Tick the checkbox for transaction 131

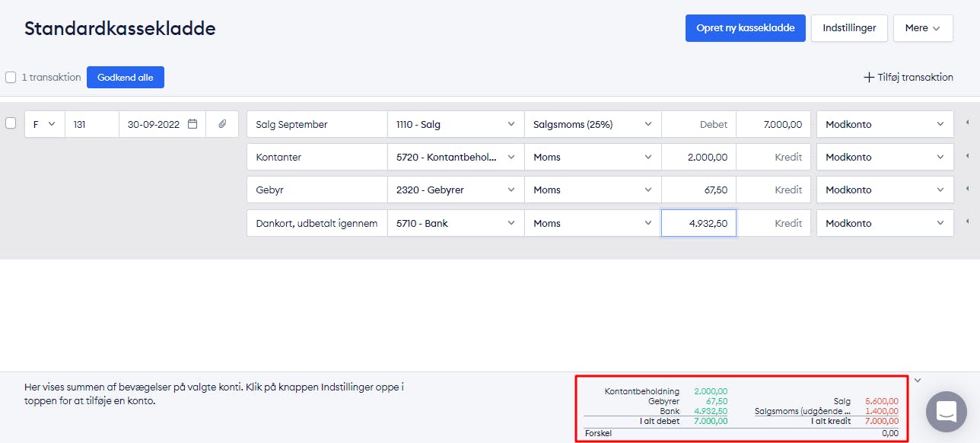point(11,123)
